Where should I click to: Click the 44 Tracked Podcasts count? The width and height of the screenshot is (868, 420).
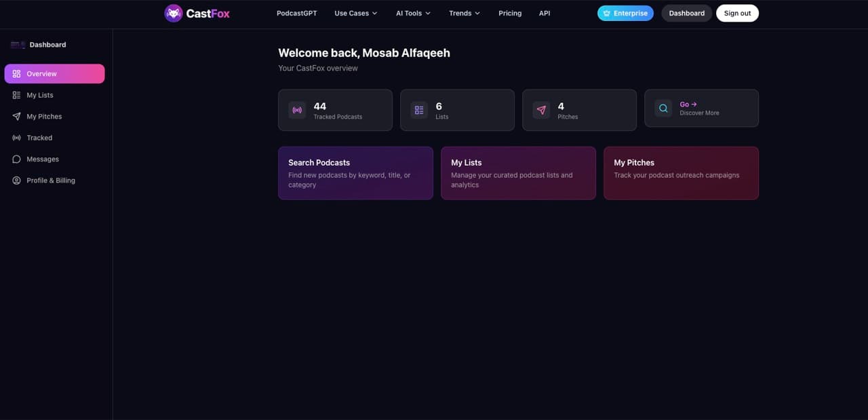point(320,107)
